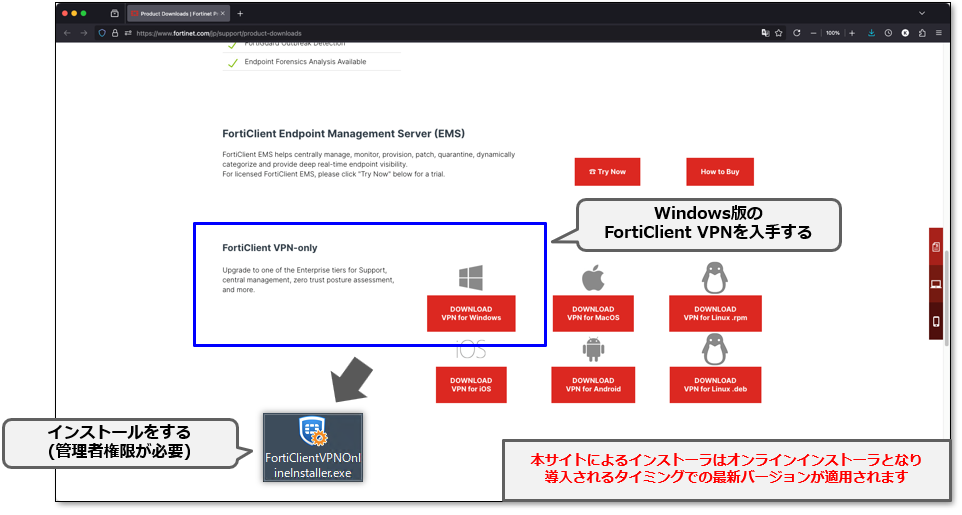Open the Firefox hamburger application menu

tap(939, 33)
